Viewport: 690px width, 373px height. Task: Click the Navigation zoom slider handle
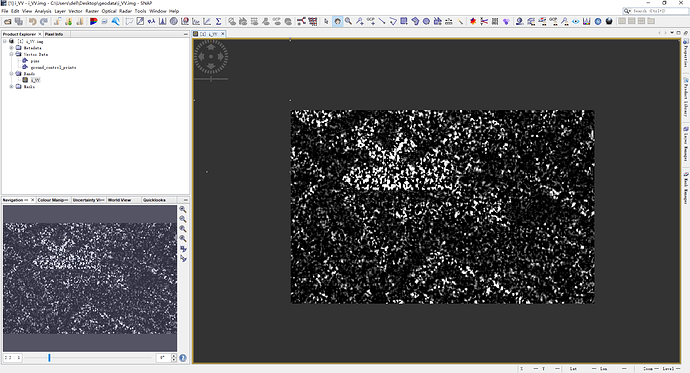point(49,358)
